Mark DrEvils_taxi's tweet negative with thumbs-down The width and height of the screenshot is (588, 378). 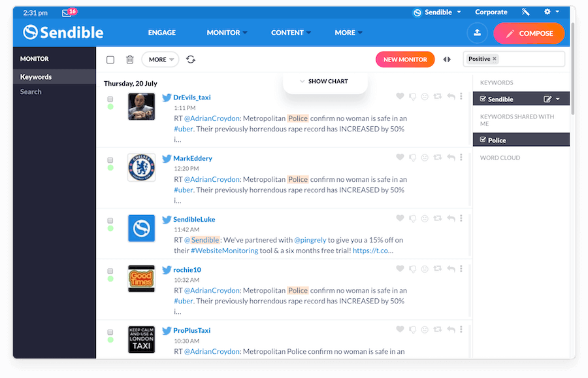(412, 97)
